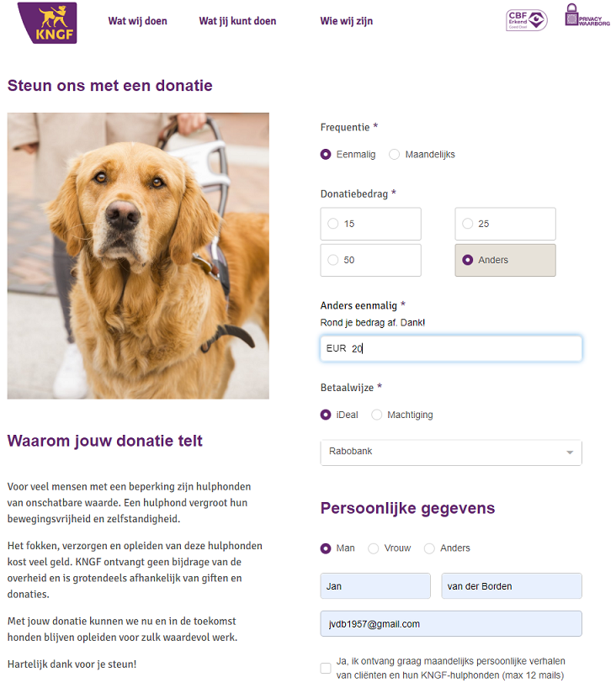Select the 15 euro donation amount
The height and width of the screenshot is (688, 616).
370,224
